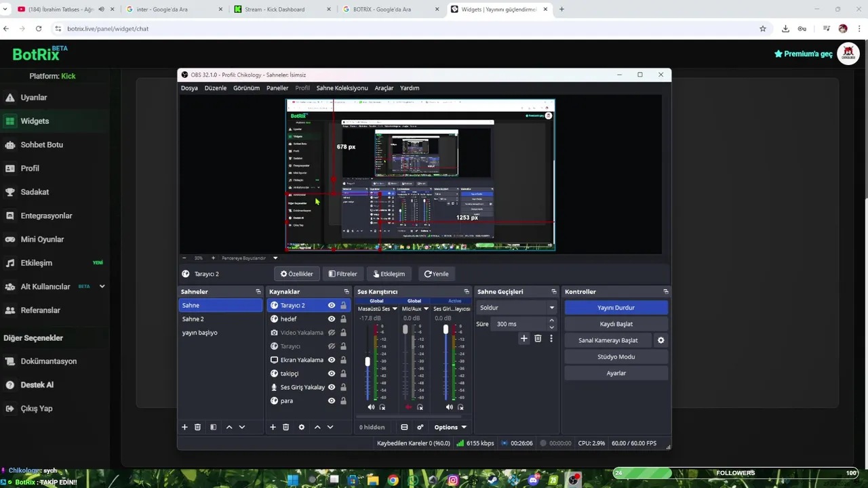868x488 pixels.
Task: Remove selected source with Kaynaklar trash icon
Action: click(x=285, y=427)
